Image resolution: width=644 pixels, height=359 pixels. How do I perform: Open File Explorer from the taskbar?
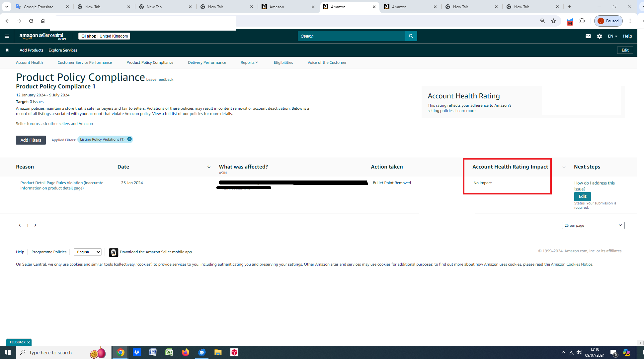(x=218, y=352)
